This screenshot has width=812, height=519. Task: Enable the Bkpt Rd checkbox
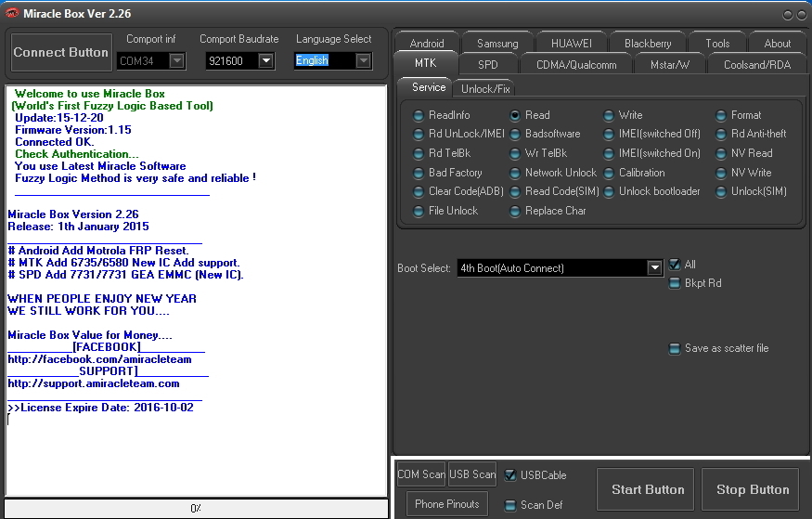(675, 283)
